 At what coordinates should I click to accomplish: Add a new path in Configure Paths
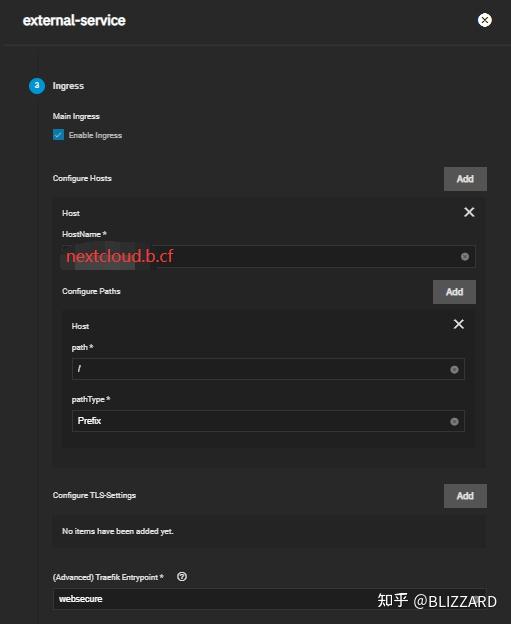pos(454,292)
